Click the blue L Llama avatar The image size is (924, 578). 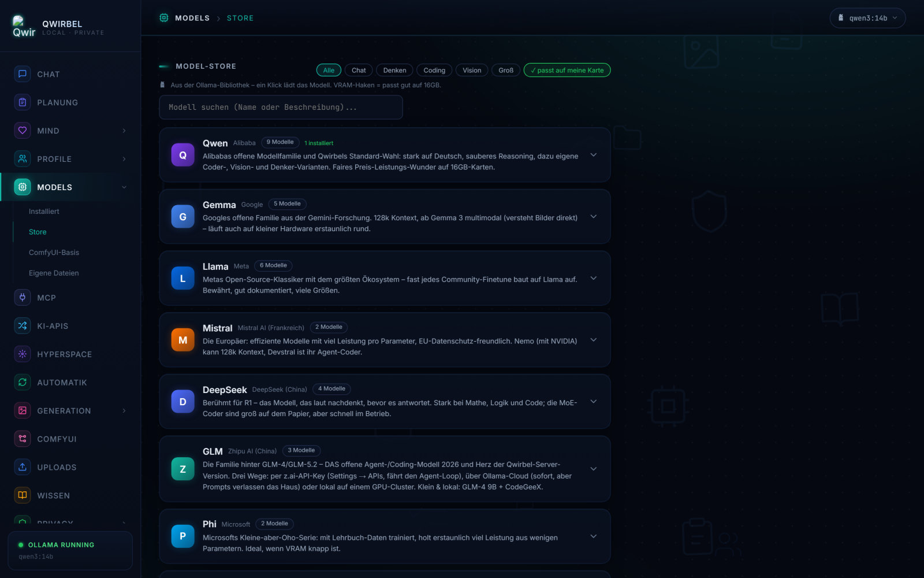(x=183, y=279)
